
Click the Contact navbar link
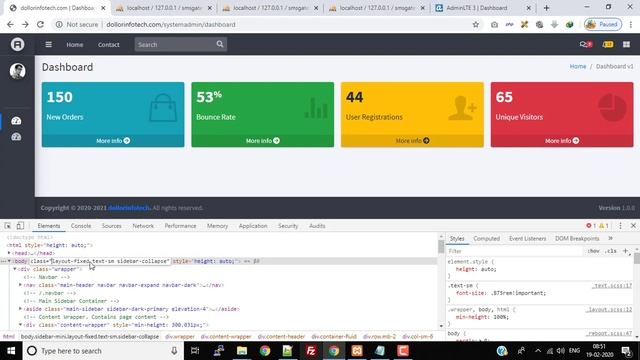109,44
